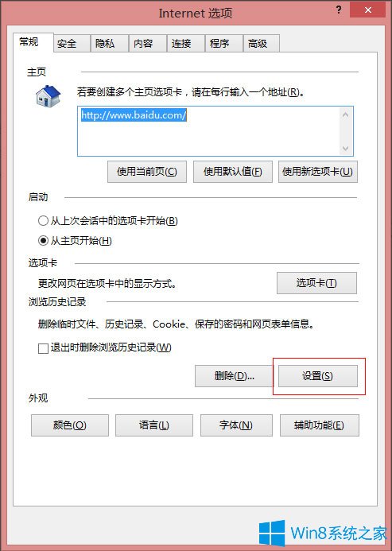The width and height of the screenshot is (392, 551).
Task: Switch to the 隐私 tab
Action: click(110, 44)
